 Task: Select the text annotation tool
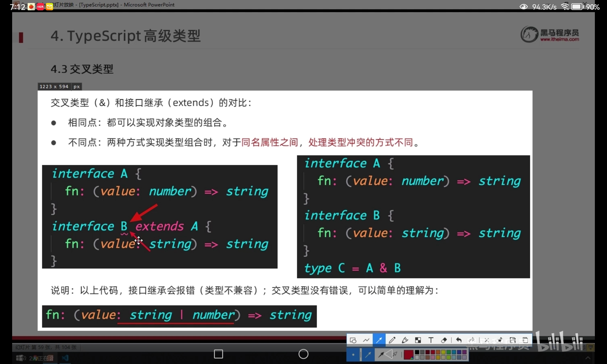click(x=431, y=340)
